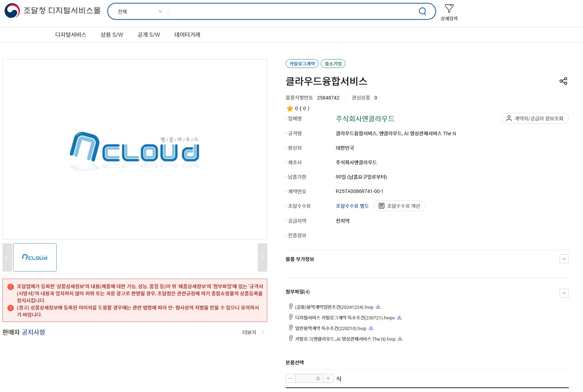Viewport: 583px width, 392px height.
Task: Open the 디지털서비스 menu
Action: point(70,35)
